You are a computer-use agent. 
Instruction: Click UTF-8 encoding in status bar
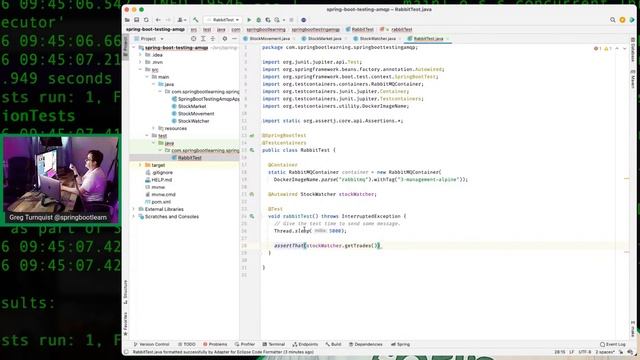tap(584, 352)
